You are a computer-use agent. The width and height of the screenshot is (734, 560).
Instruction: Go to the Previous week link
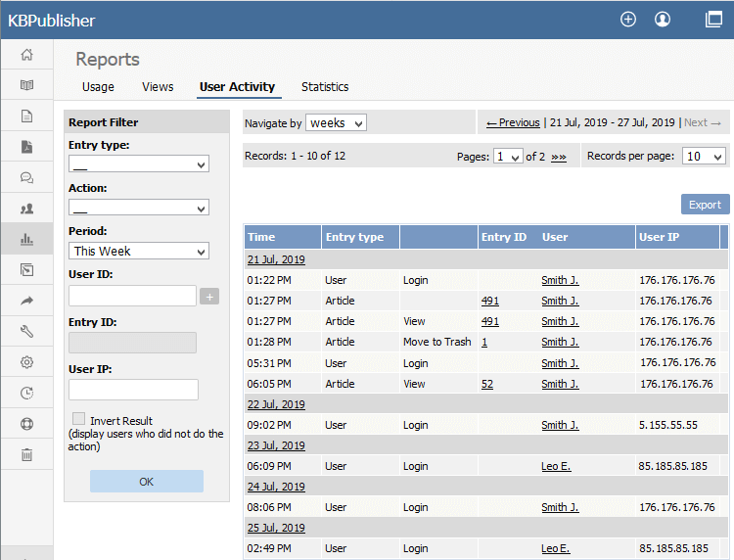[x=513, y=122]
